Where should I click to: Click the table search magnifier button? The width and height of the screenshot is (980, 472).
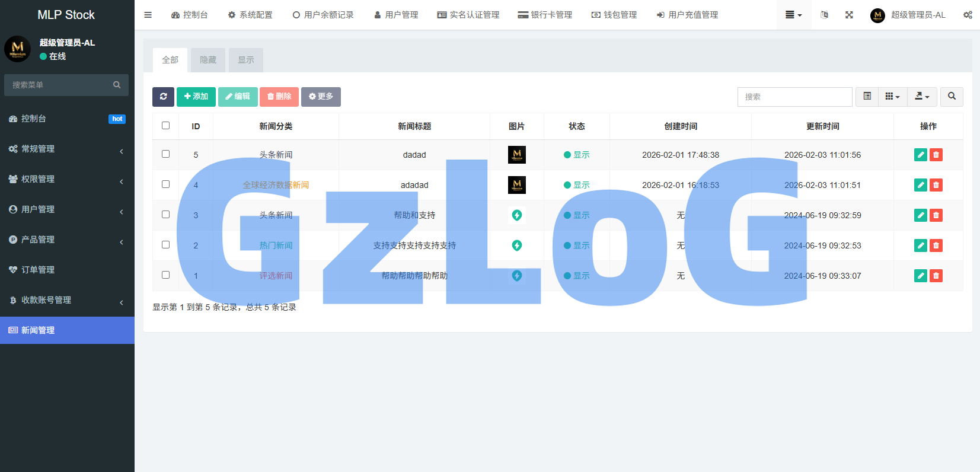pyautogui.click(x=952, y=97)
